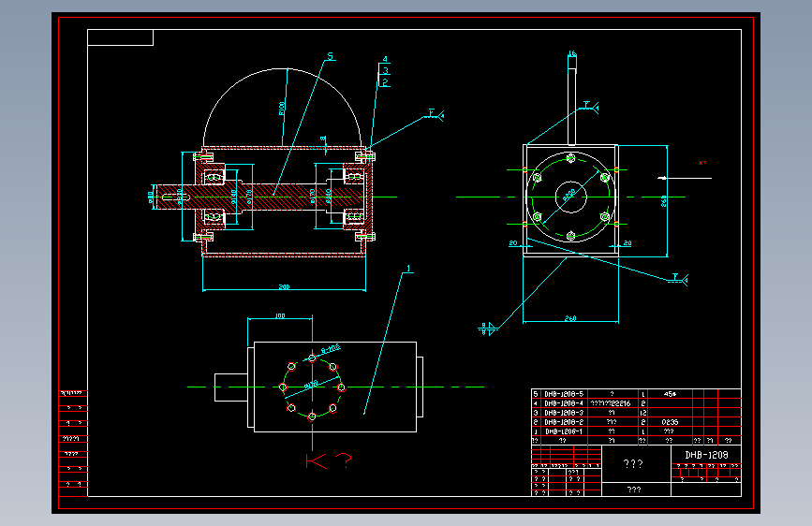Click part number DHB-1208-3 in parts list

click(564, 413)
